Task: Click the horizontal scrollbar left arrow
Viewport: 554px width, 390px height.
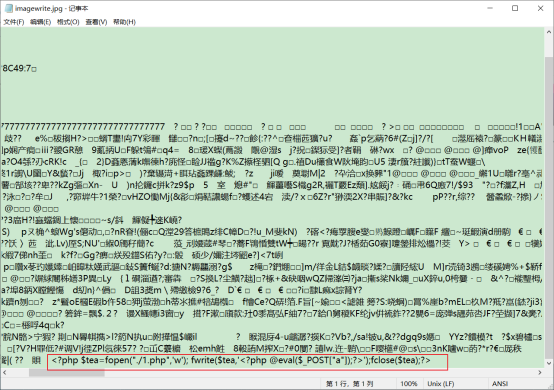Action: point(4,372)
